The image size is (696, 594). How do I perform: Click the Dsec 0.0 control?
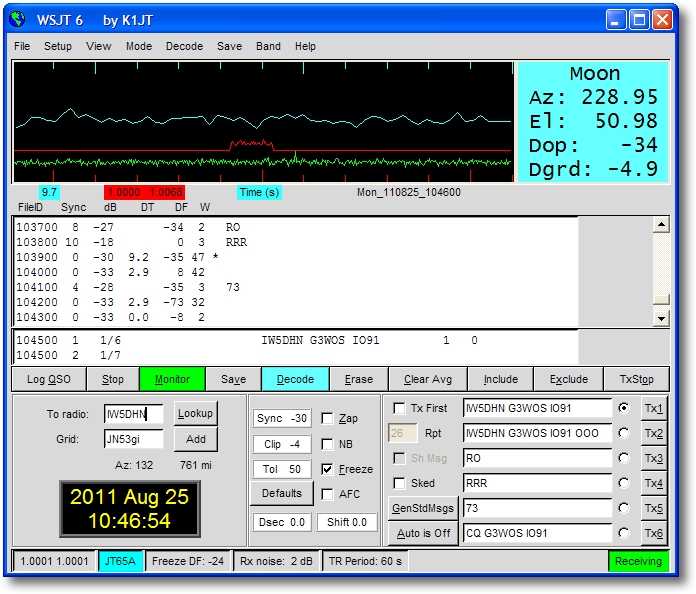[281, 522]
